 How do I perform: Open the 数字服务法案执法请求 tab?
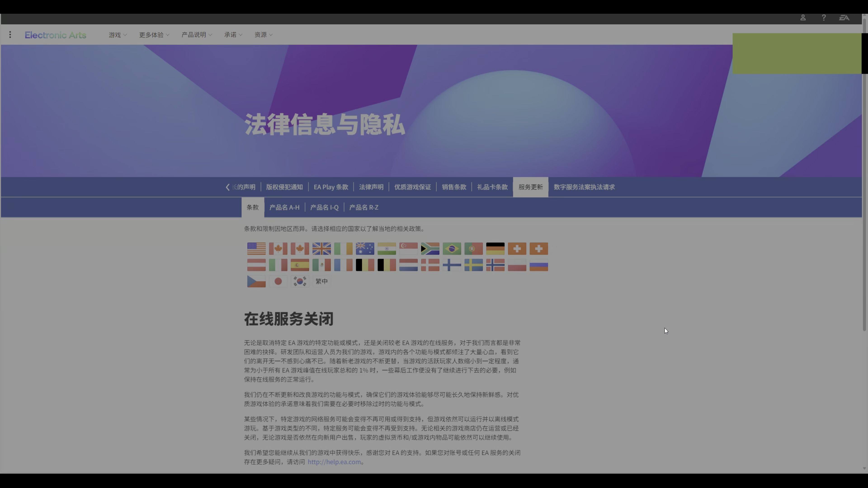(x=584, y=187)
